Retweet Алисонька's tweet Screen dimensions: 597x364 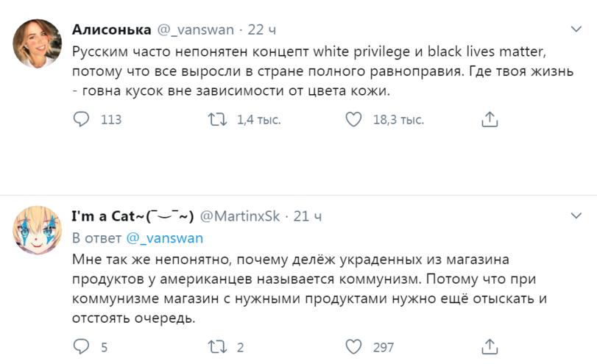[x=217, y=119]
